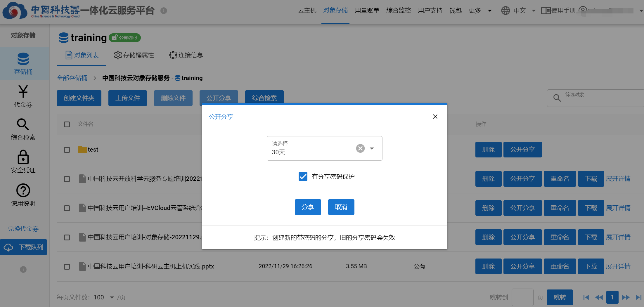Open the 存储桶 bucket sidebar icon
The height and width of the screenshot is (307, 644).
point(23,59)
